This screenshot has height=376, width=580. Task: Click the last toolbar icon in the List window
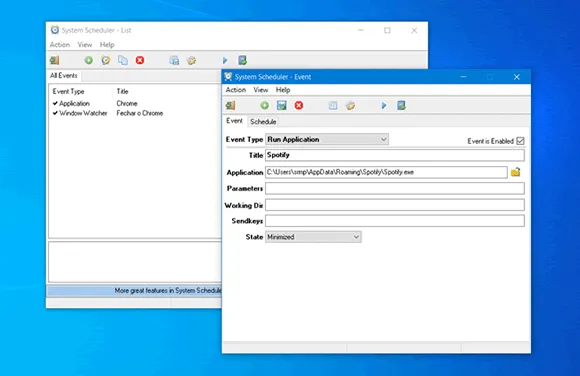pos(242,60)
